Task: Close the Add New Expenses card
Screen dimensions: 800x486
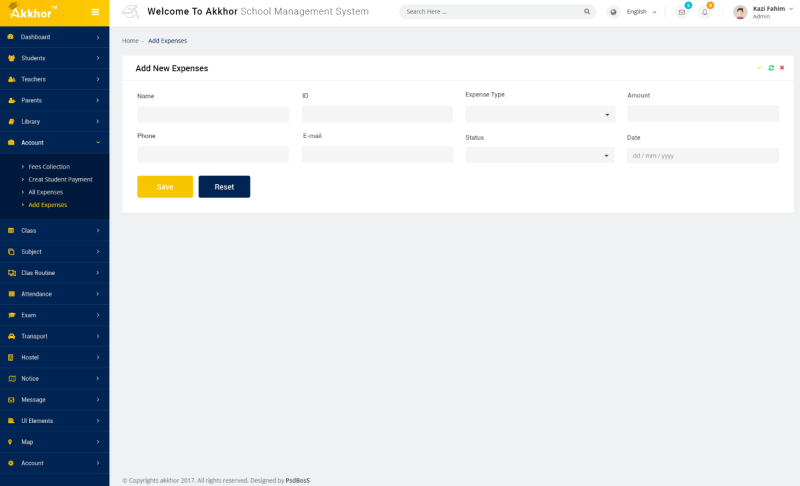Action: [782, 68]
